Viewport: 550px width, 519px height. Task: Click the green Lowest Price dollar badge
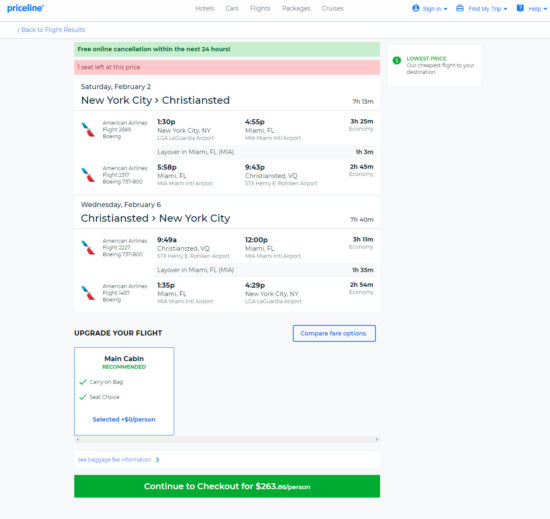397,60
